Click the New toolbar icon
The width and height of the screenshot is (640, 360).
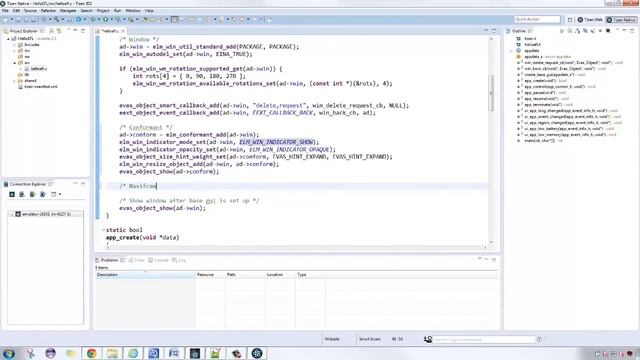pos(5,20)
